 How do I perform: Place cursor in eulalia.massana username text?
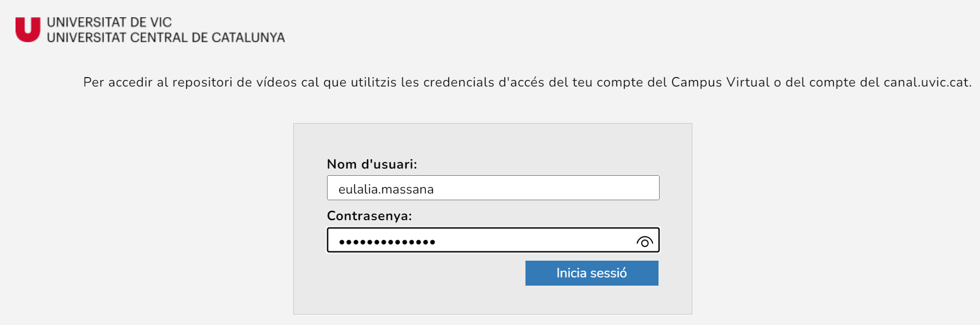coord(386,189)
